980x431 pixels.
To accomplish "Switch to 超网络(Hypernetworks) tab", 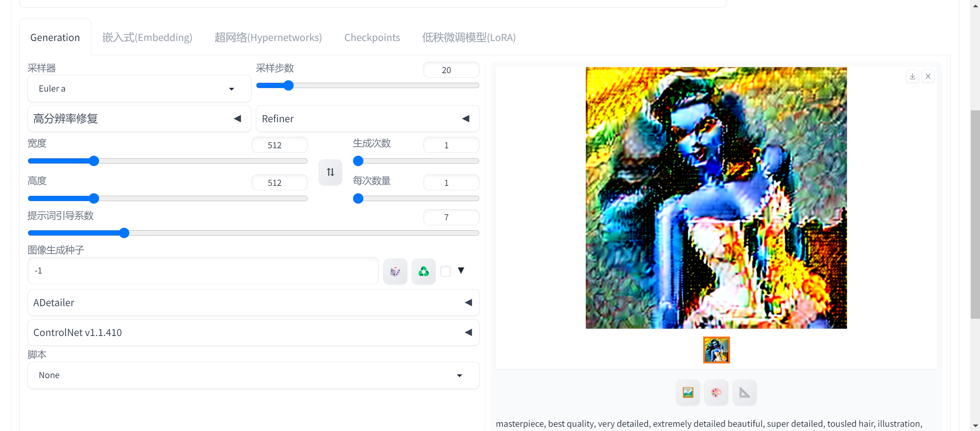I will click(268, 38).
